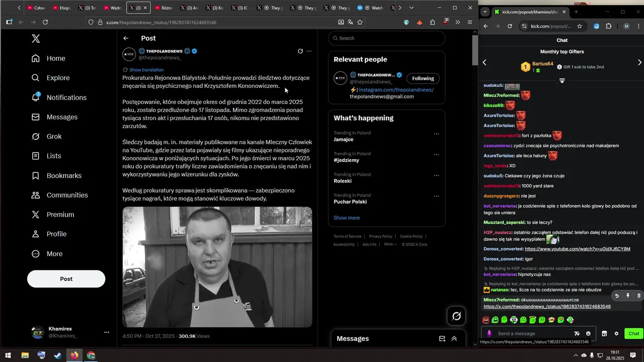Image resolution: width=644 pixels, height=362 pixels.
Task: Bookmark x.com page with star icon
Action: [360, 22]
